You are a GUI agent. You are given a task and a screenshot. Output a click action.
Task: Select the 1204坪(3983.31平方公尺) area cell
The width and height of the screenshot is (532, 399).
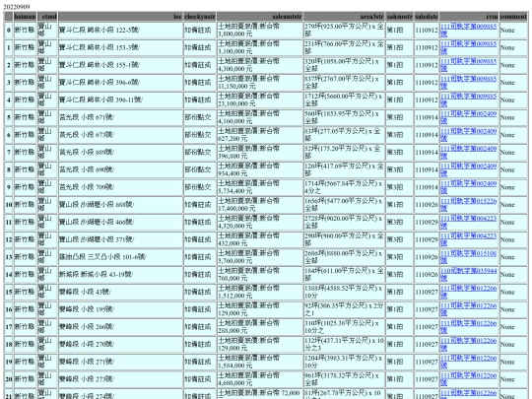(x=344, y=362)
